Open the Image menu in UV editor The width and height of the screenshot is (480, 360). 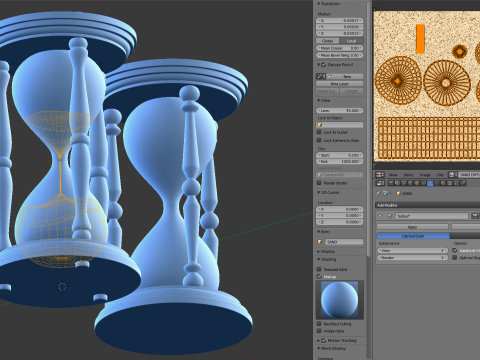click(x=425, y=175)
